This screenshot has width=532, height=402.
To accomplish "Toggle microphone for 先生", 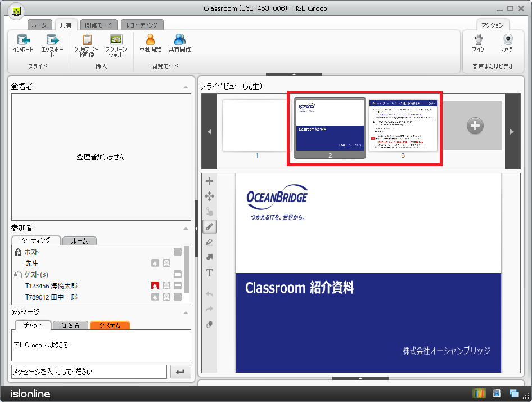I will [155, 263].
